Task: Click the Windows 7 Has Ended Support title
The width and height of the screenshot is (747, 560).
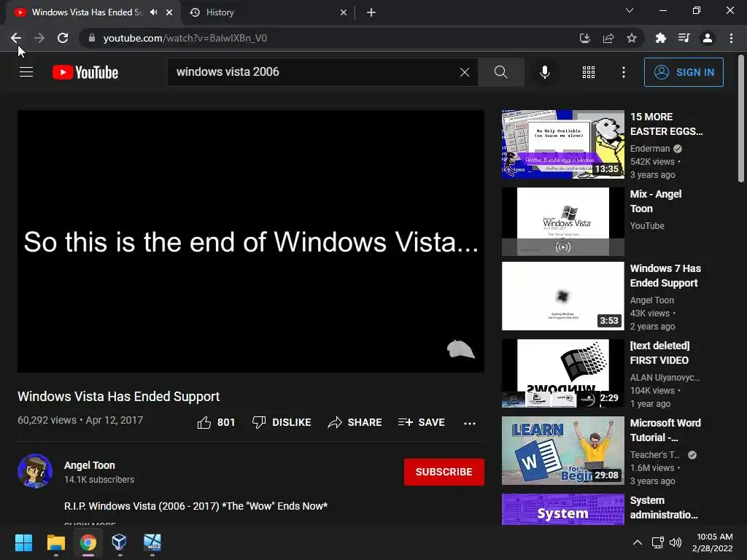Action: pos(665,275)
